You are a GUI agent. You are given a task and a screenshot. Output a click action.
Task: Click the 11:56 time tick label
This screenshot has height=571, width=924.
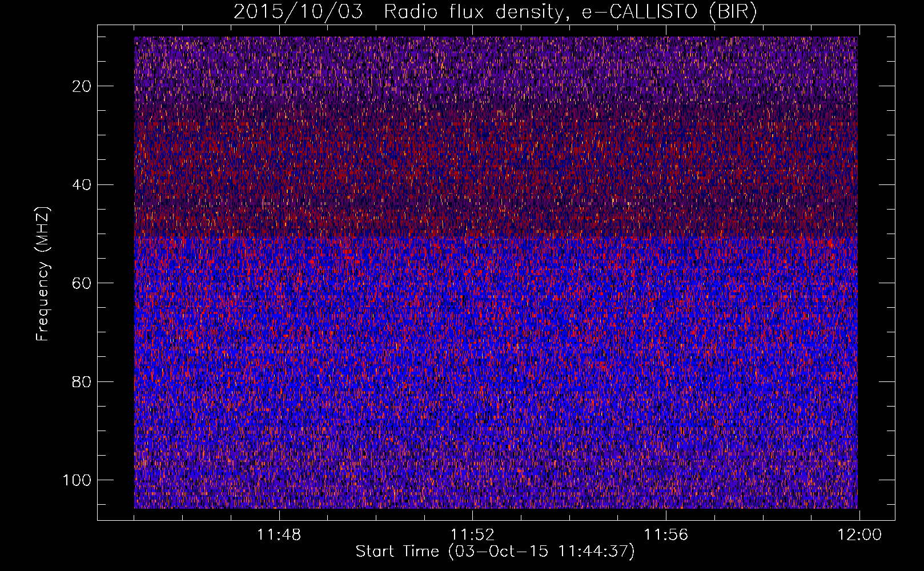[x=666, y=535]
